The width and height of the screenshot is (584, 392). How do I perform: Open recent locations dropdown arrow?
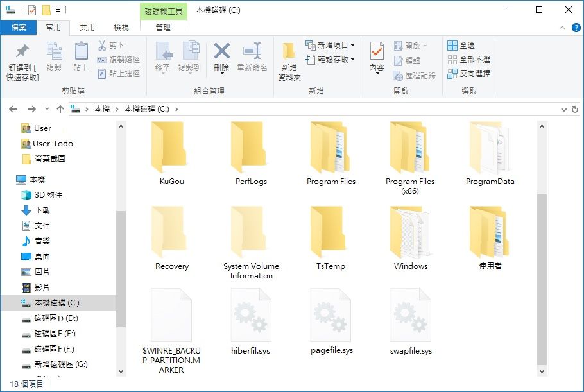click(47, 109)
